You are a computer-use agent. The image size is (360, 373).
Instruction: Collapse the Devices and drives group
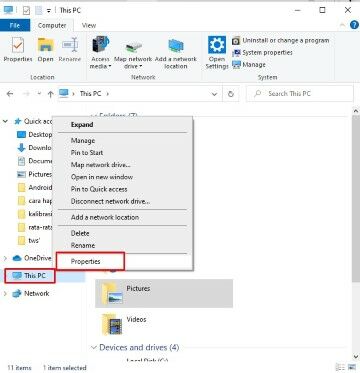click(94, 347)
